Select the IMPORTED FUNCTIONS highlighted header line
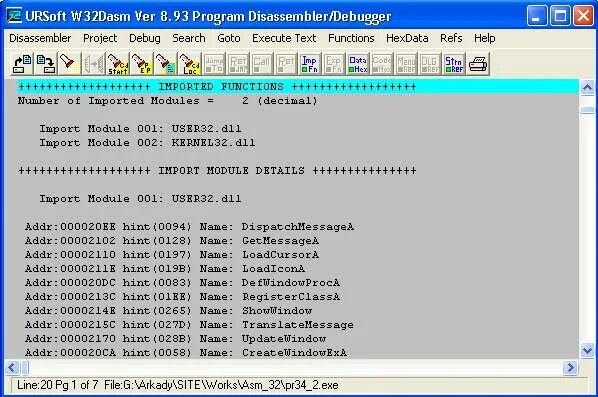 point(298,87)
